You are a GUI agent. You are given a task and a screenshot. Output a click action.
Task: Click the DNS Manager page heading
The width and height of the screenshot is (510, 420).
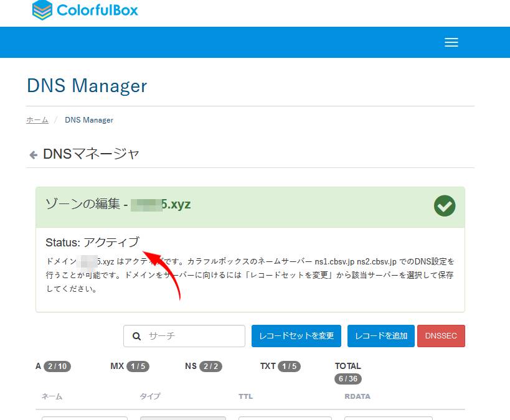click(87, 86)
